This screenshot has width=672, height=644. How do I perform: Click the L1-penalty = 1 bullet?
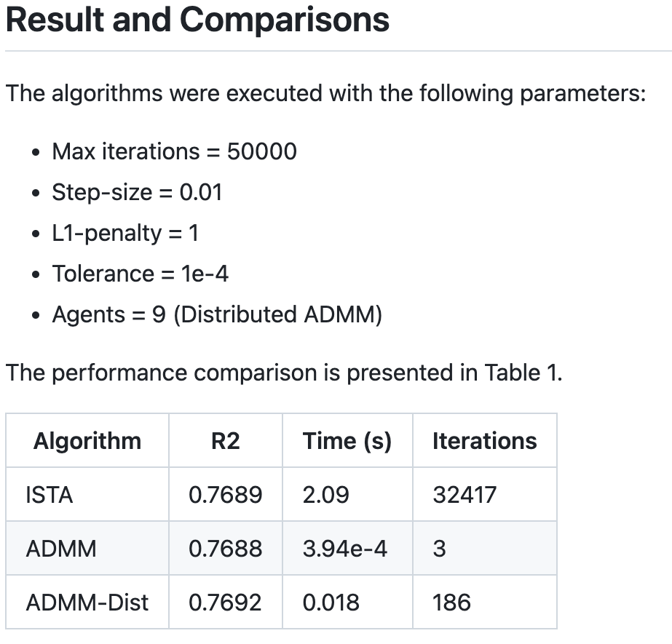point(125,233)
